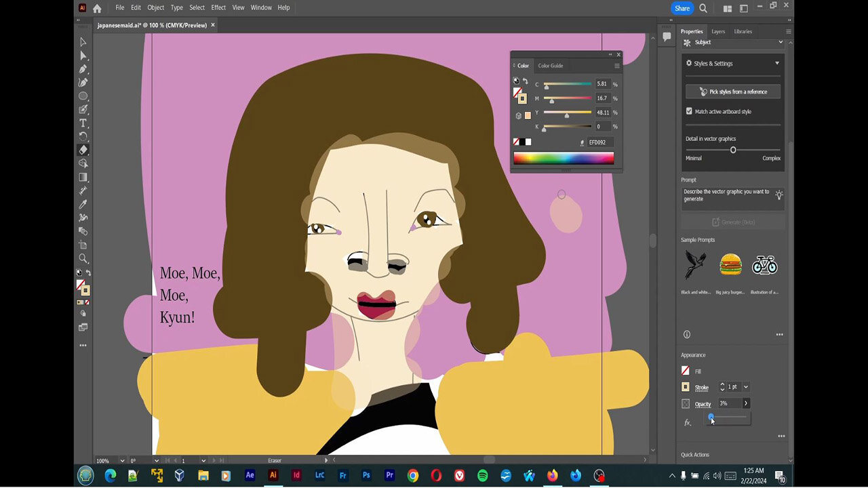Click the info icon below sample prompts
The image size is (868, 488).
(x=687, y=334)
